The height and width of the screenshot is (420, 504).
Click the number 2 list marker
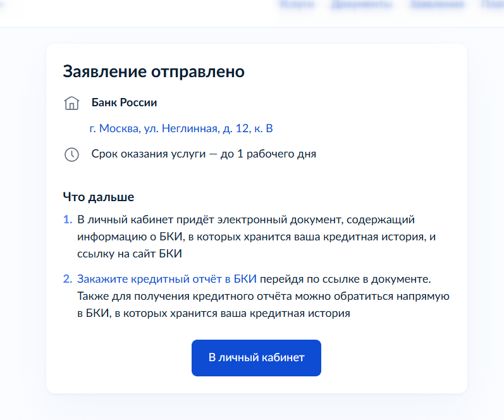point(68,279)
